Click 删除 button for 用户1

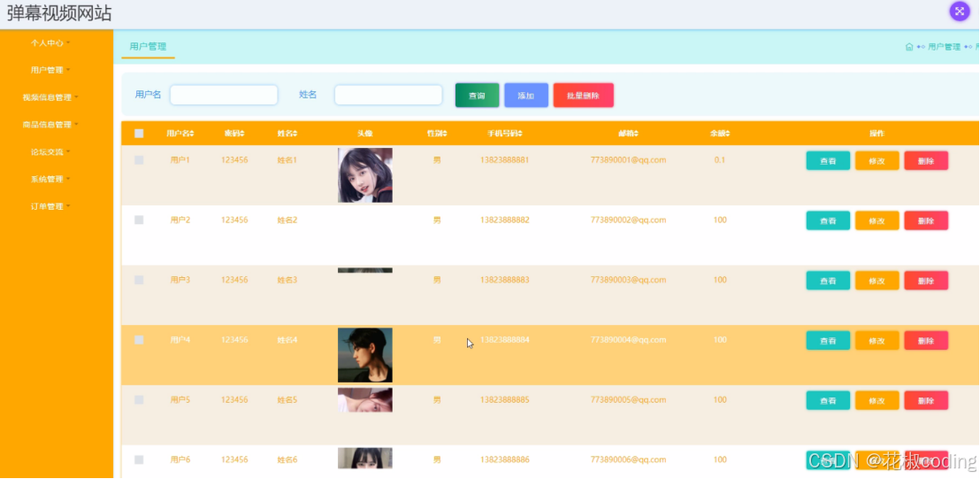pyautogui.click(x=926, y=161)
